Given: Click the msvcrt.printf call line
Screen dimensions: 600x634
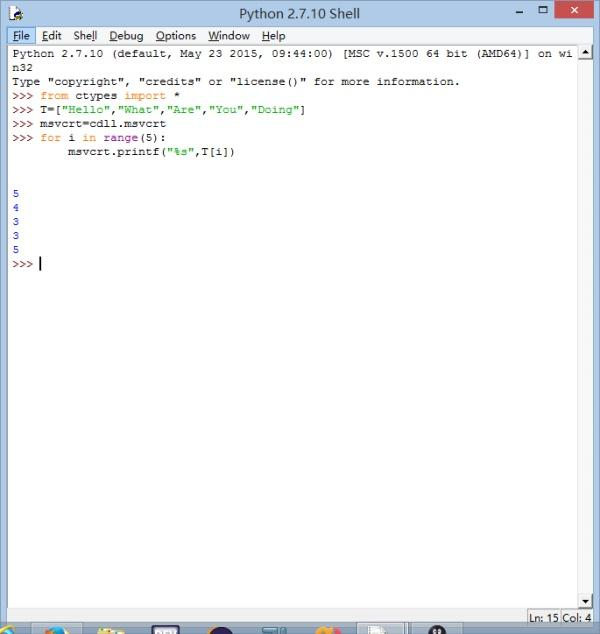Looking at the screenshot, I should click(151, 152).
